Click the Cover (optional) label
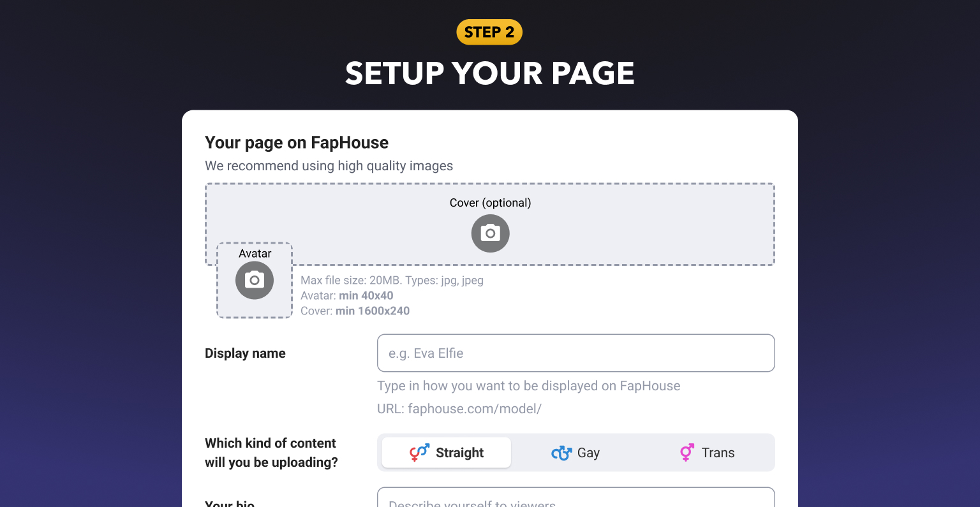This screenshot has height=507, width=980. pyautogui.click(x=490, y=203)
